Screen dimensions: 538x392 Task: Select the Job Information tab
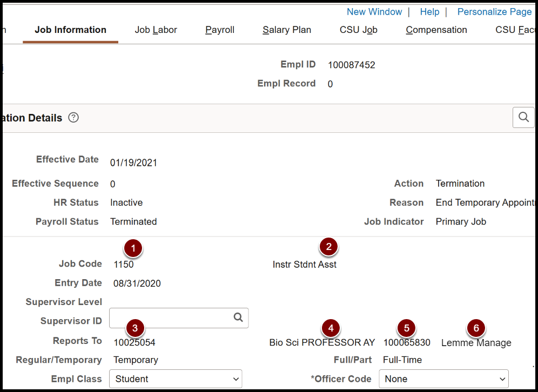pyautogui.click(x=70, y=30)
